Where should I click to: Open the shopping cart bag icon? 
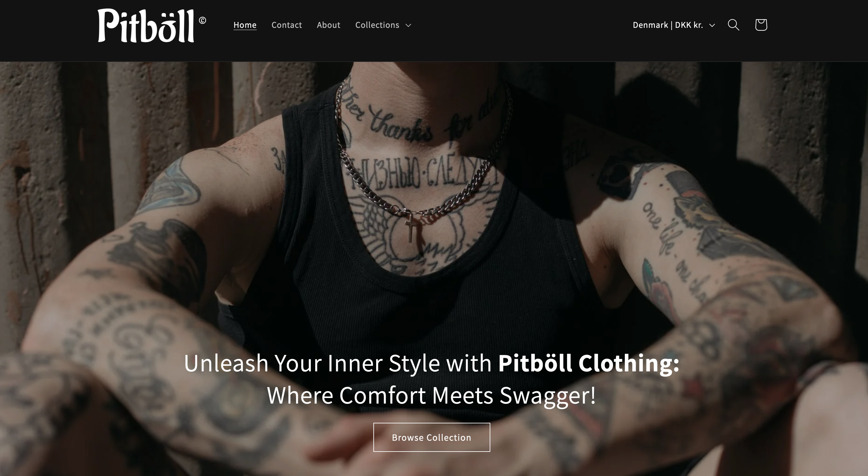[761, 25]
